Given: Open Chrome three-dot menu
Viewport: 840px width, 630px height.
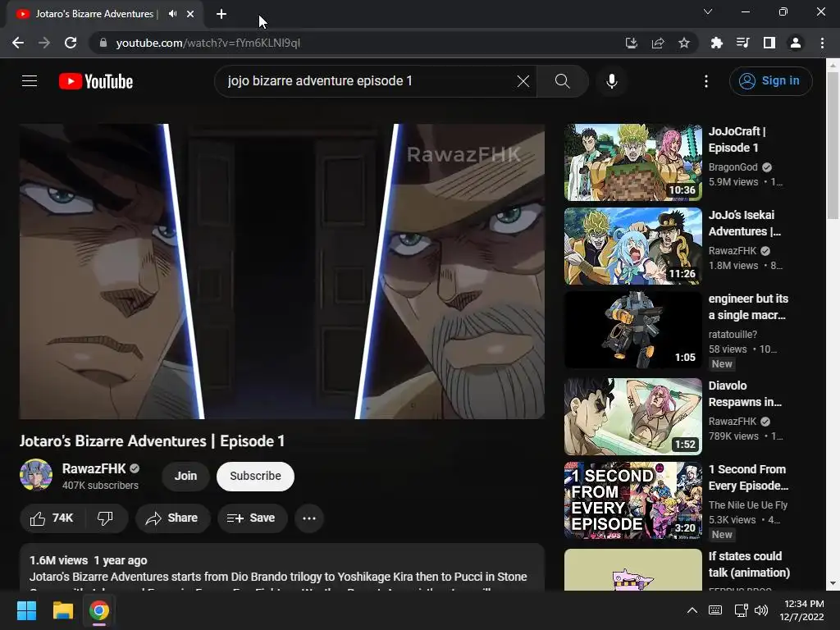Looking at the screenshot, I should click(822, 43).
